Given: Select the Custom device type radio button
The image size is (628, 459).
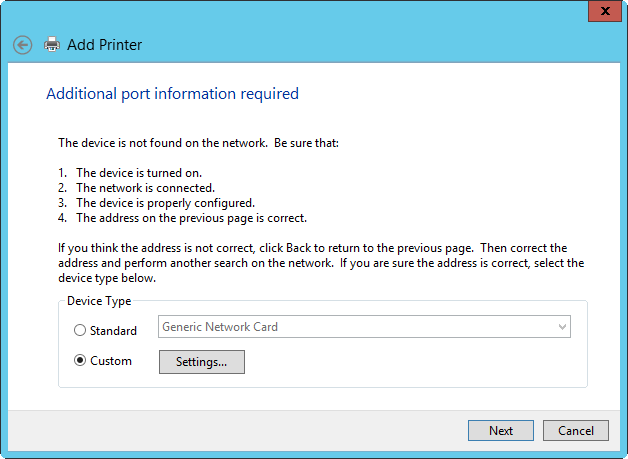Looking at the screenshot, I should point(80,361).
